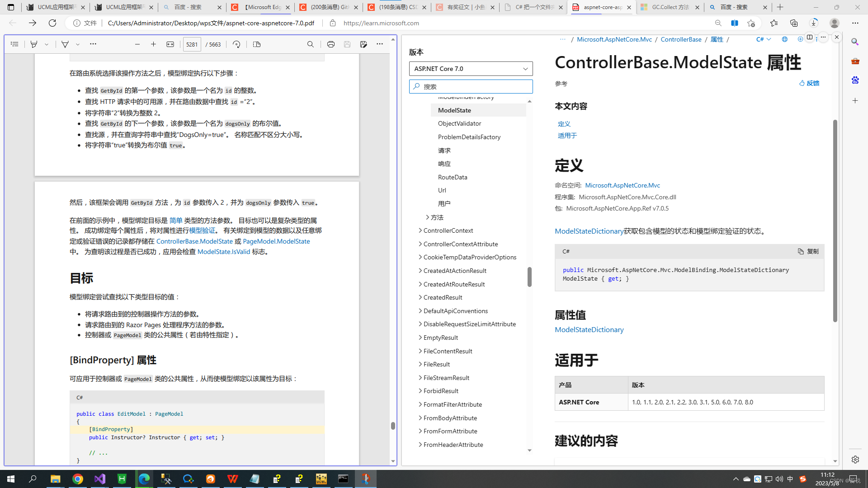Toggle Edge split screen button
Screen dimensions: 868x488
pyautogui.click(x=734, y=23)
